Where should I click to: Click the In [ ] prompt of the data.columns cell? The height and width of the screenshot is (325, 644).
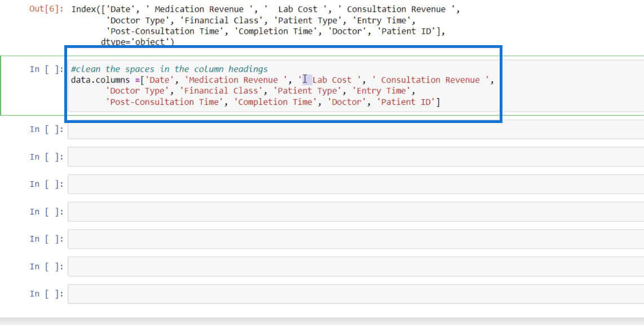pos(46,69)
